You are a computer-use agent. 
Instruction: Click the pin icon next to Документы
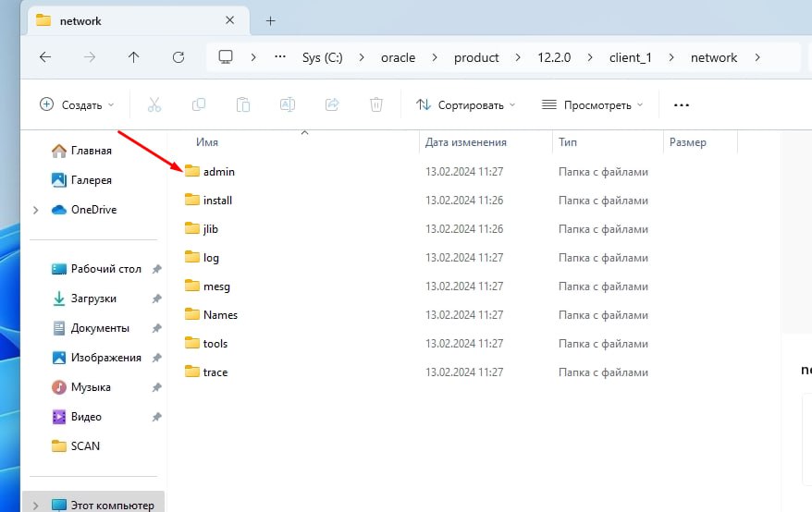coord(156,328)
